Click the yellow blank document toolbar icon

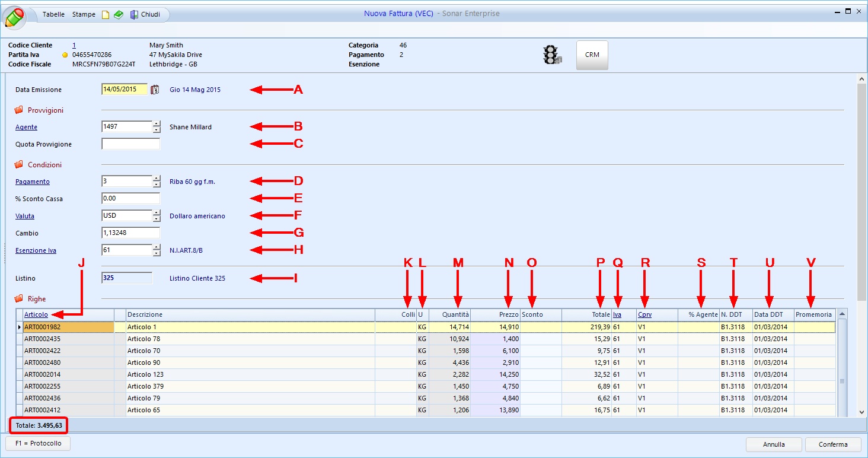click(x=106, y=15)
